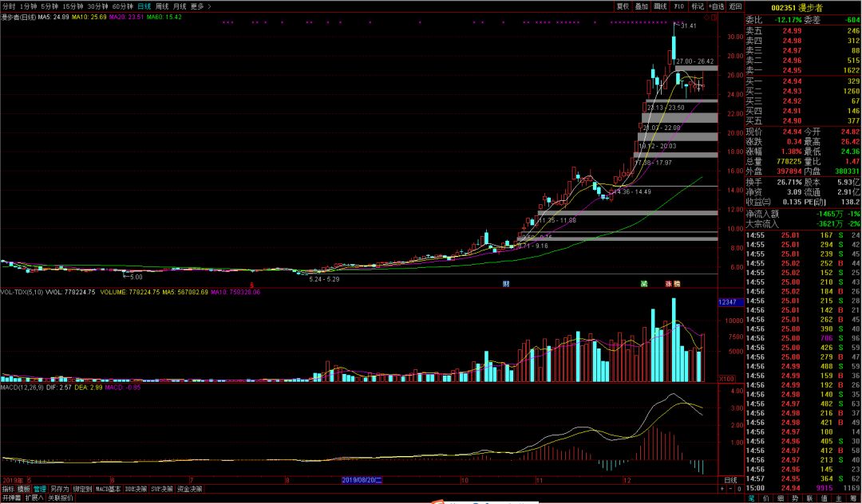Click the 叠加 overlay button
Viewport: 862px width, 504px height.
642,6
